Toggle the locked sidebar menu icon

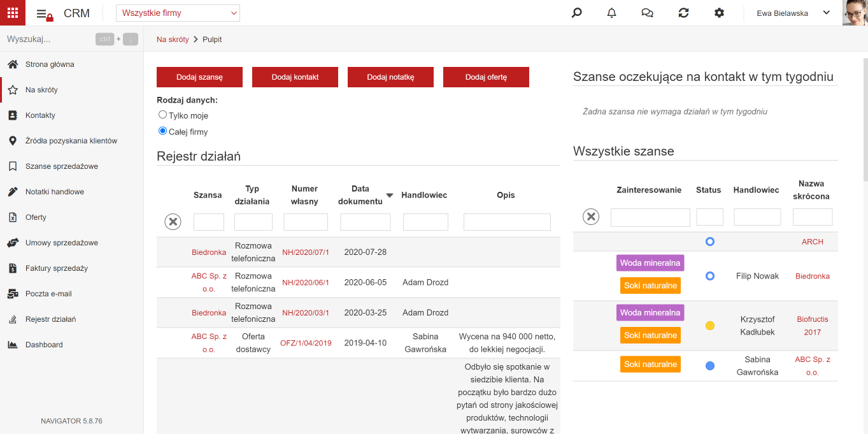click(44, 15)
